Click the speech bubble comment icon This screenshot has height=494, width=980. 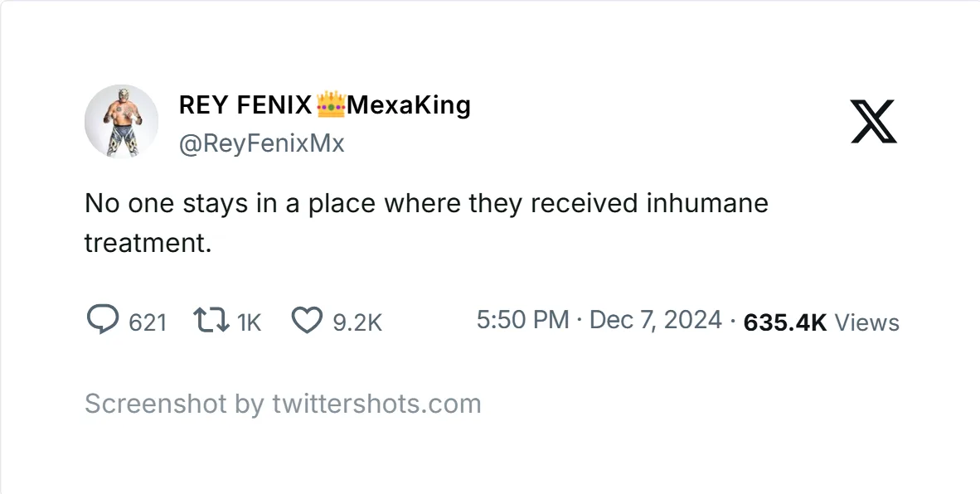(x=103, y=320)
